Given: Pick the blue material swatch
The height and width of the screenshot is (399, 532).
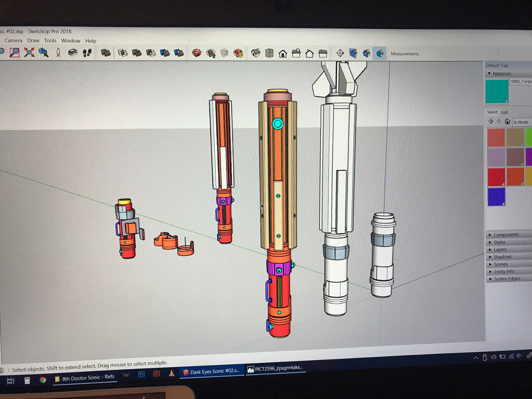Looking at the screenshot, I should click(x=496, y=197).
